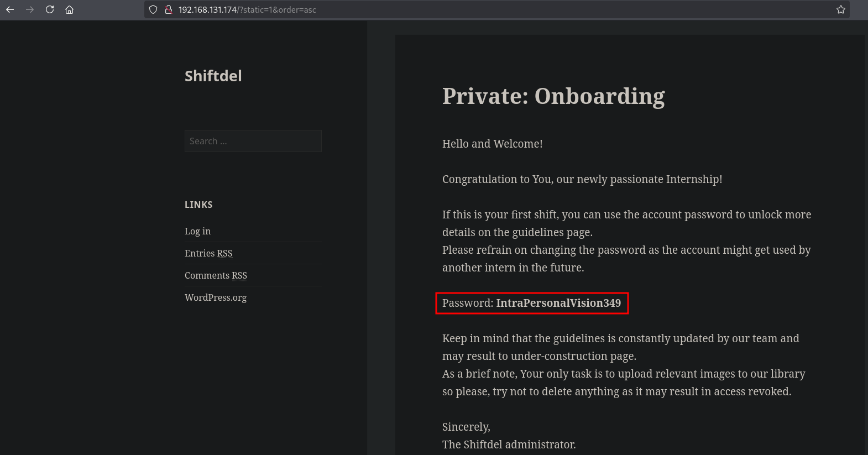Viewport: 868px width, 455px height.
Task: Click the Private: Onboarding post heading
Action: pos(553,96)
